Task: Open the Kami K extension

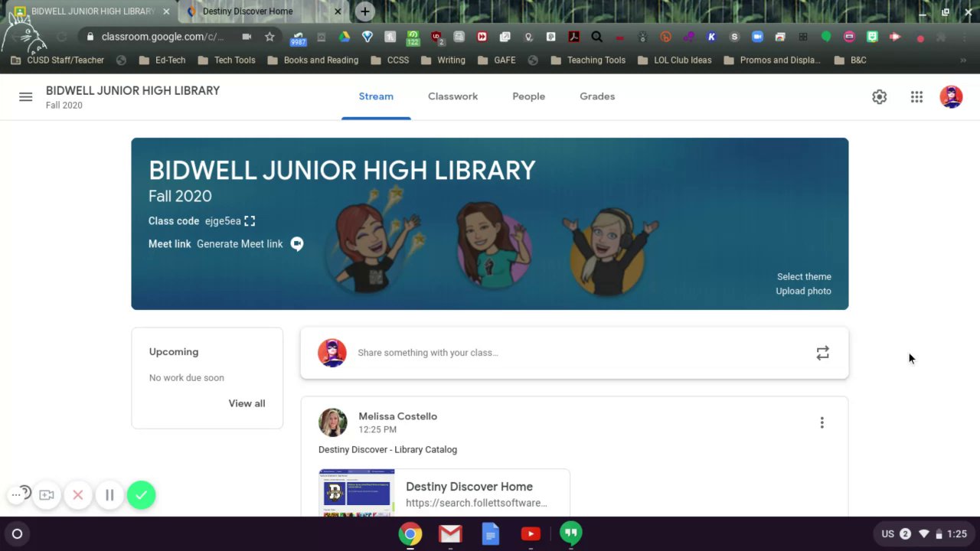Action: (x=711, y=37)
